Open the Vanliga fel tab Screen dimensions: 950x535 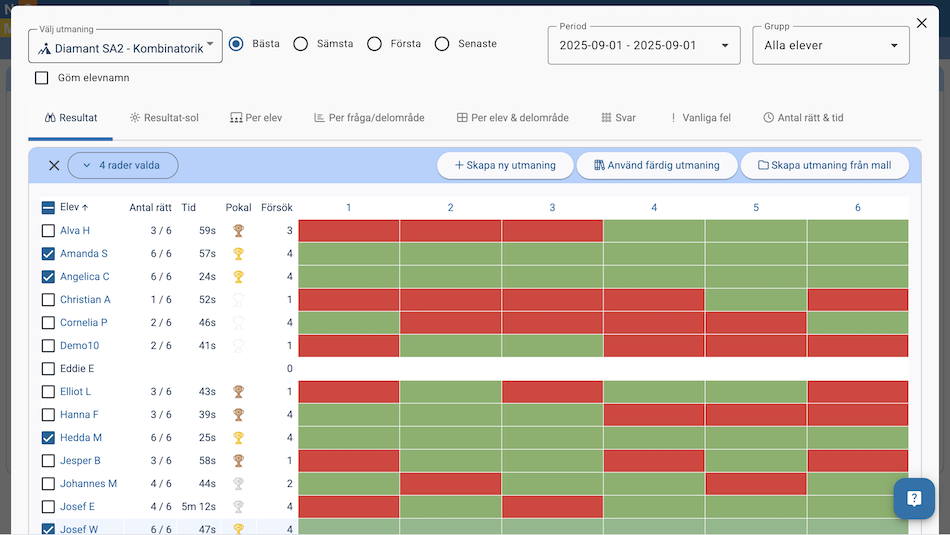[x=700, y=118]
